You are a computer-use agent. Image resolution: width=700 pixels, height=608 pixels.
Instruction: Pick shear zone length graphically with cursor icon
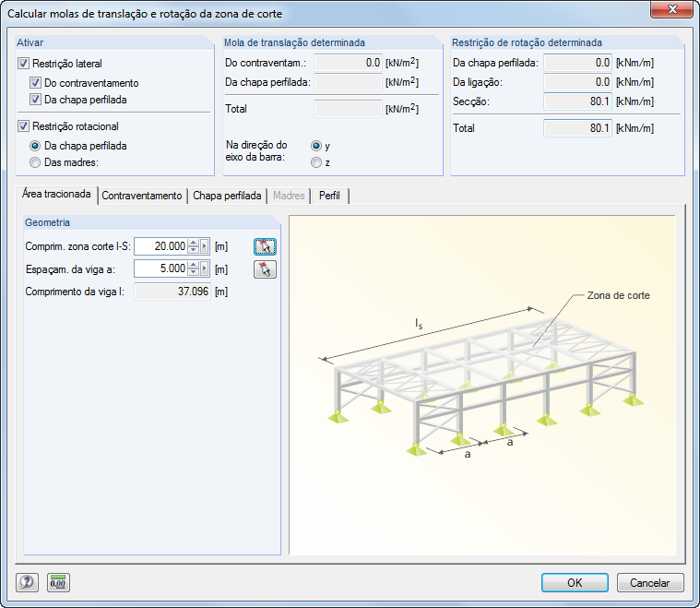click(x=266, y=246)
